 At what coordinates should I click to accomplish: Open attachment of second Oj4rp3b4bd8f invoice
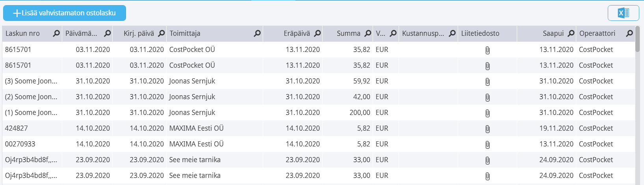coord(488,176)
